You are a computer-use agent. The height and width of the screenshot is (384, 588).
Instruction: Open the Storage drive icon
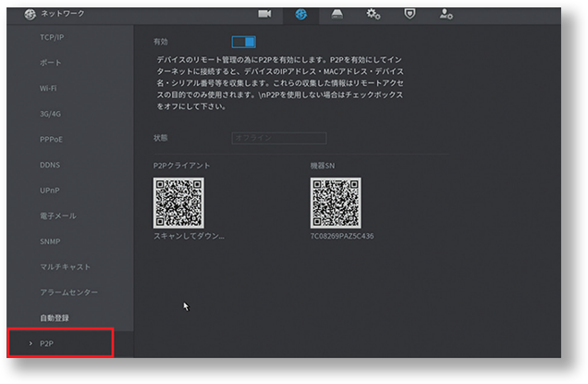(x=337, y=15)
